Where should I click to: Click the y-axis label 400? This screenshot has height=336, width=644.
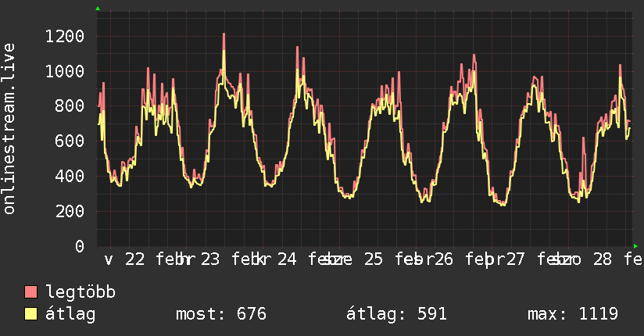70,177
